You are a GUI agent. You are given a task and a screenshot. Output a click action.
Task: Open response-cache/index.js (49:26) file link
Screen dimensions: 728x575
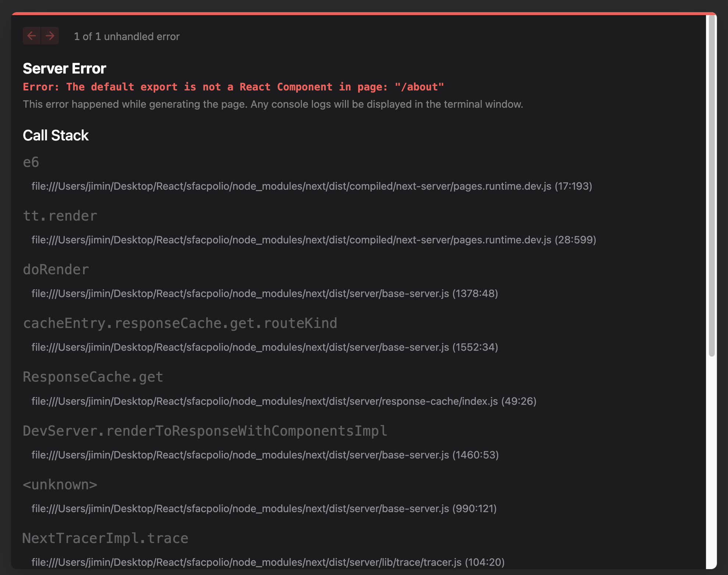[283, 401]
